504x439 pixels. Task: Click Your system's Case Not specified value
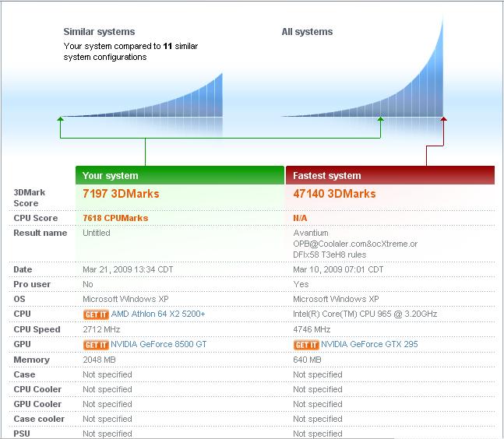pos(107,374)
